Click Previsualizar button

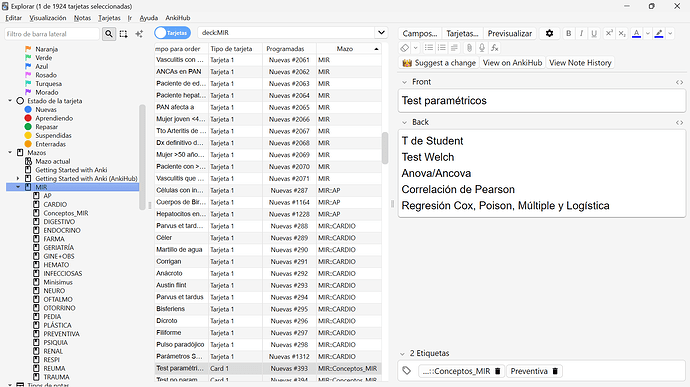pos(510,33)
